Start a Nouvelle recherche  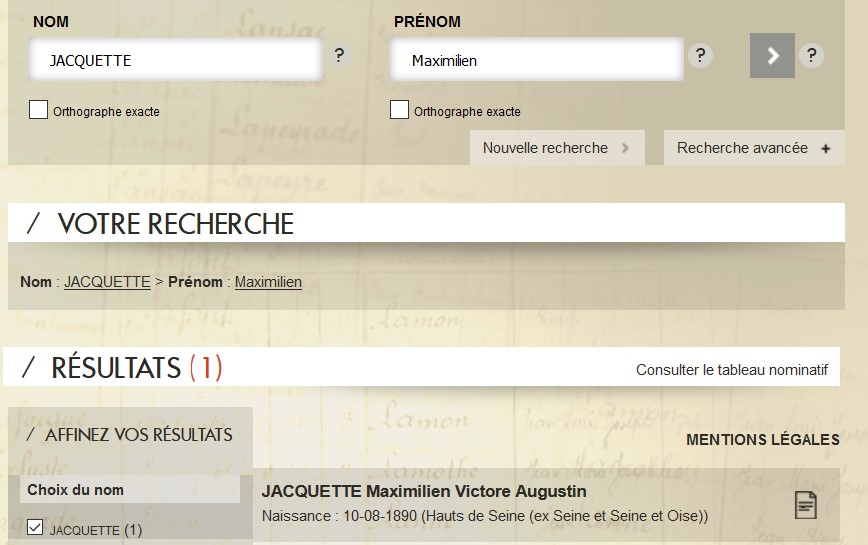546,148
